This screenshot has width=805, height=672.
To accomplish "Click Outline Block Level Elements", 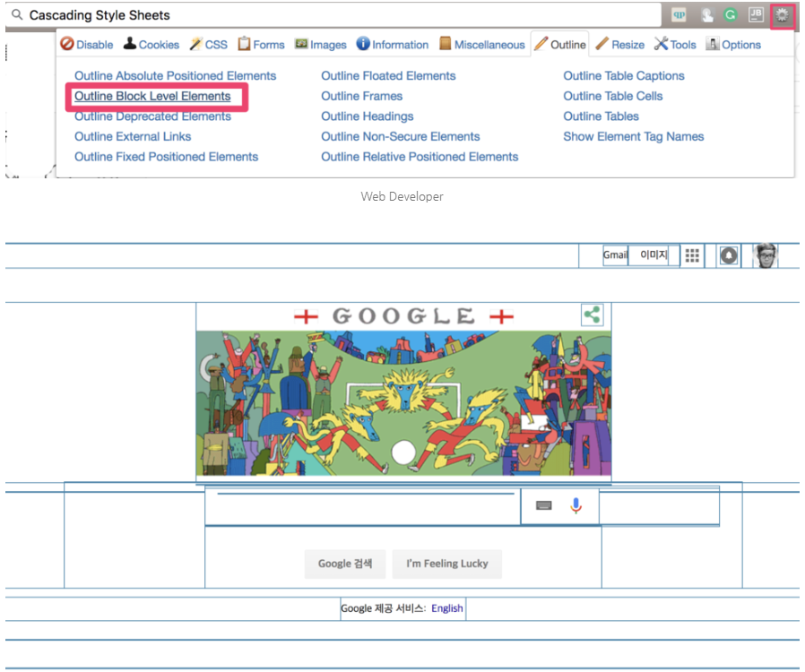I will [152, 97].
